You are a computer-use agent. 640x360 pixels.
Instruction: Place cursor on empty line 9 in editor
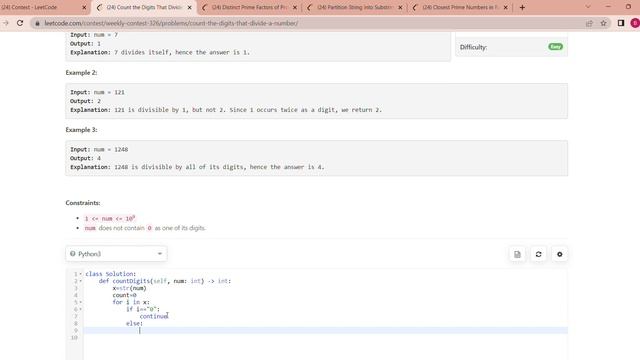pyautogui.click(x=325, y=330)
